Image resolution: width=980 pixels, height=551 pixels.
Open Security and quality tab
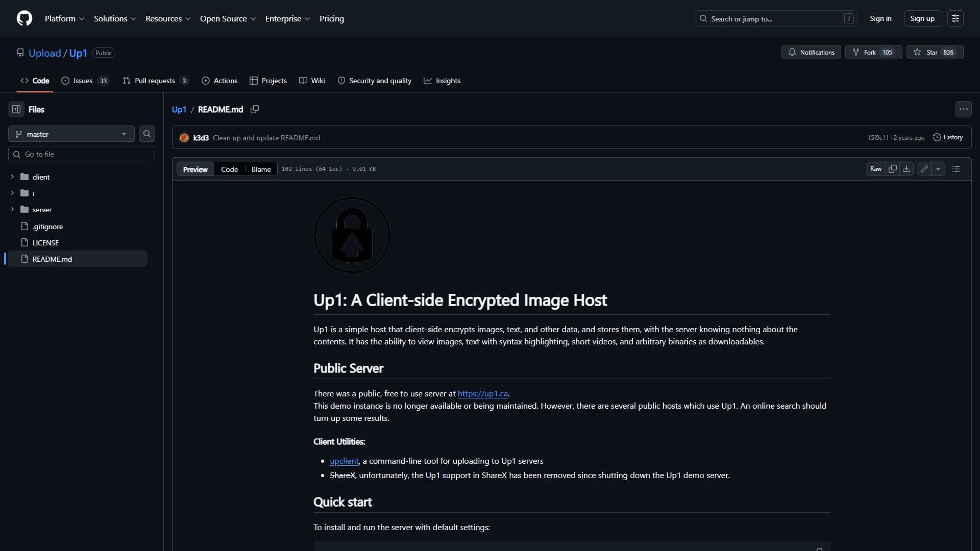374,81
